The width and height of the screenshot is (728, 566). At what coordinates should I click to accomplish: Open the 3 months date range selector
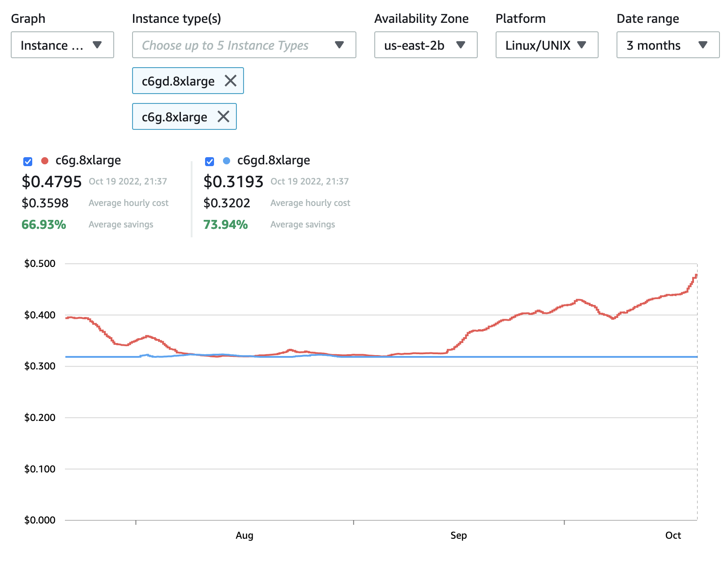(x=667, y=45)
